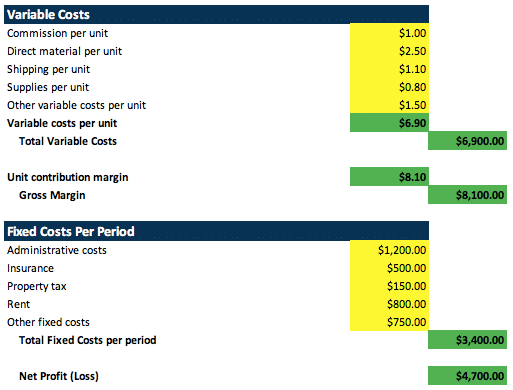Select the Net Profit (Loss) label
Viewport: 513px width, 390px height.
pos(59,376)
